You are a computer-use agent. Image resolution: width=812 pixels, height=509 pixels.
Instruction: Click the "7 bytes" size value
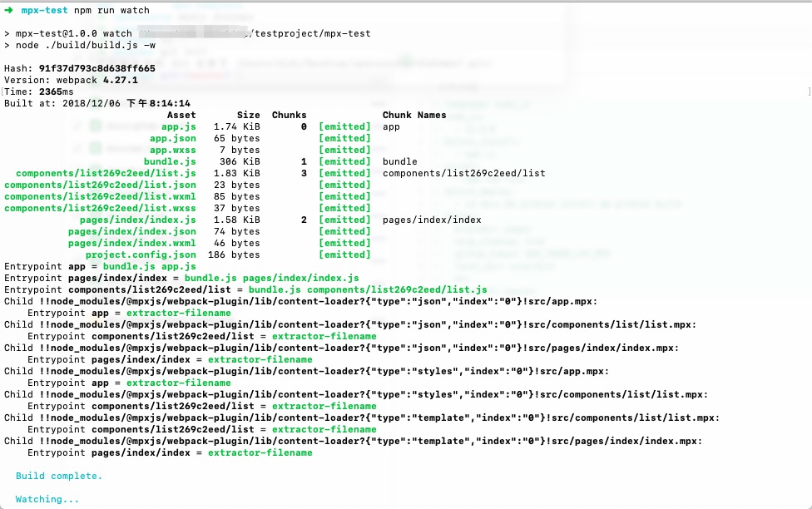point(240,151)
